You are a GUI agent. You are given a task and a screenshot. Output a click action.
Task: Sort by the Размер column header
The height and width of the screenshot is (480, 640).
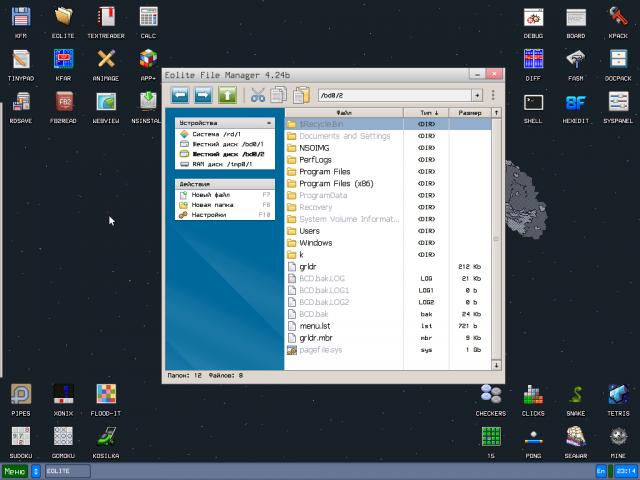click(469, 113)
